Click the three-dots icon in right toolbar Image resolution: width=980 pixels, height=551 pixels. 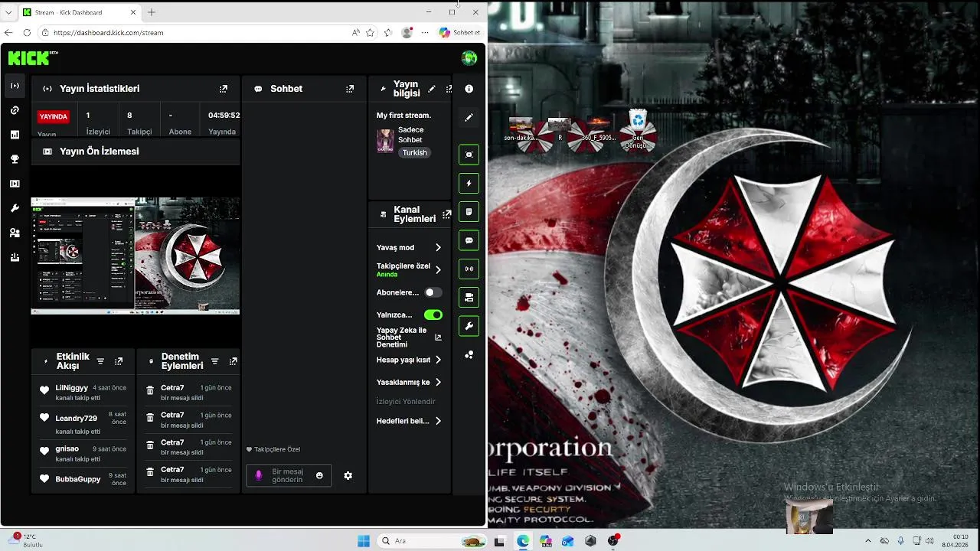pos(469,355)
